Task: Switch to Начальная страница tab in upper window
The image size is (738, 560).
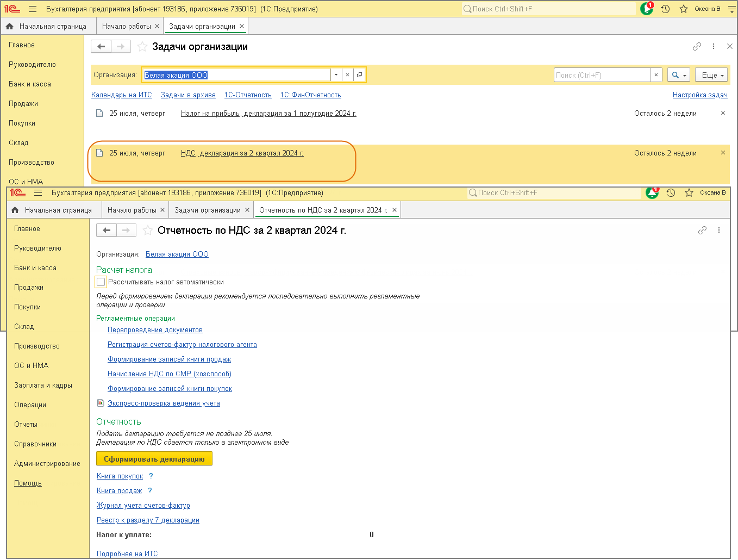Action: coord(47,26)
